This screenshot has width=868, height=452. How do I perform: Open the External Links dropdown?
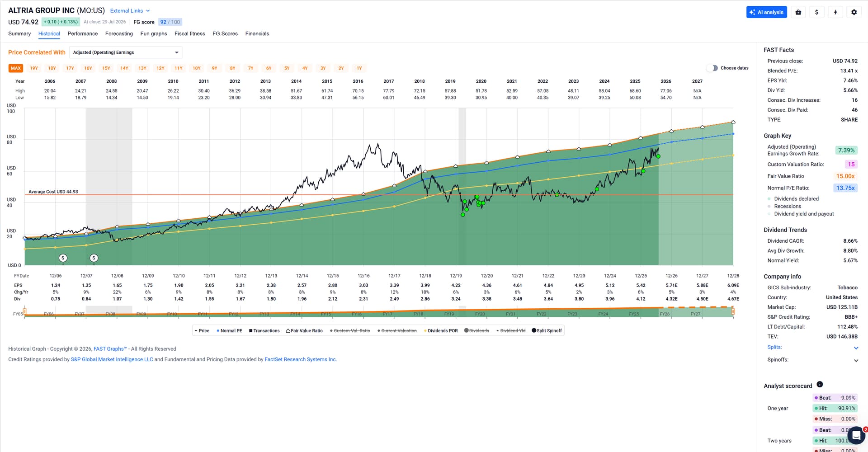130,11
